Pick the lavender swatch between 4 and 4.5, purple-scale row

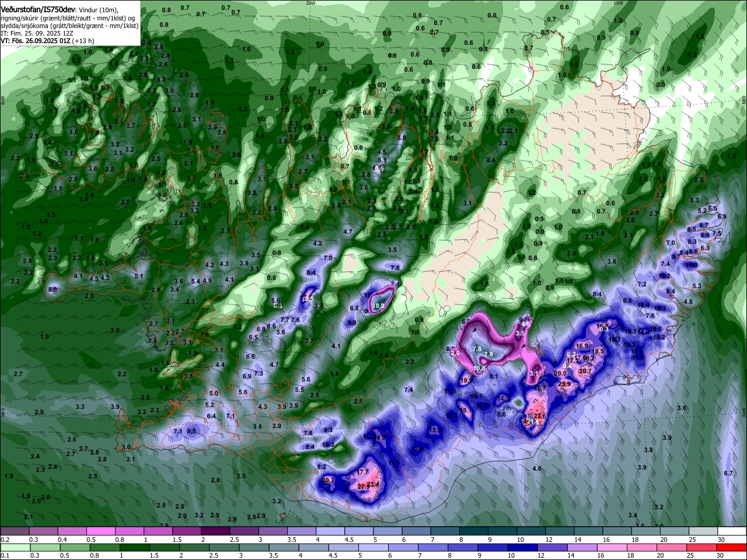(x=330, y=531)
